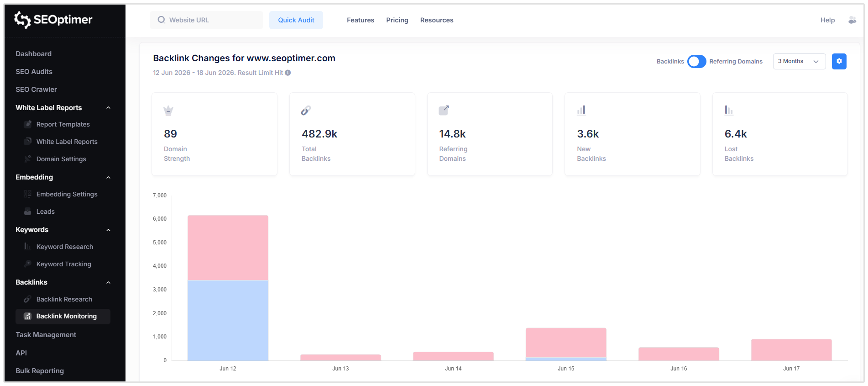This screenshot has height=386, width=868.
Task: Click the New Backlinks bar chart icon
Action: [581, 110]
